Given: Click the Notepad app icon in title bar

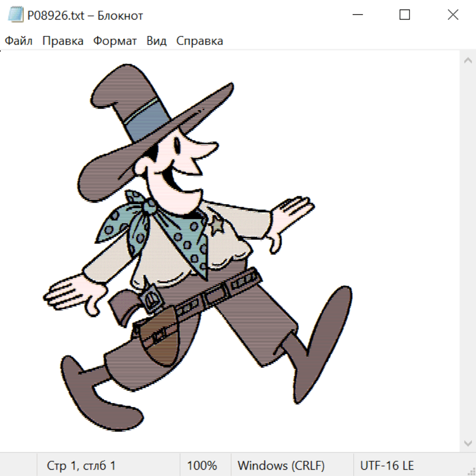Looking at the screenshot, I should click(16, 15).
